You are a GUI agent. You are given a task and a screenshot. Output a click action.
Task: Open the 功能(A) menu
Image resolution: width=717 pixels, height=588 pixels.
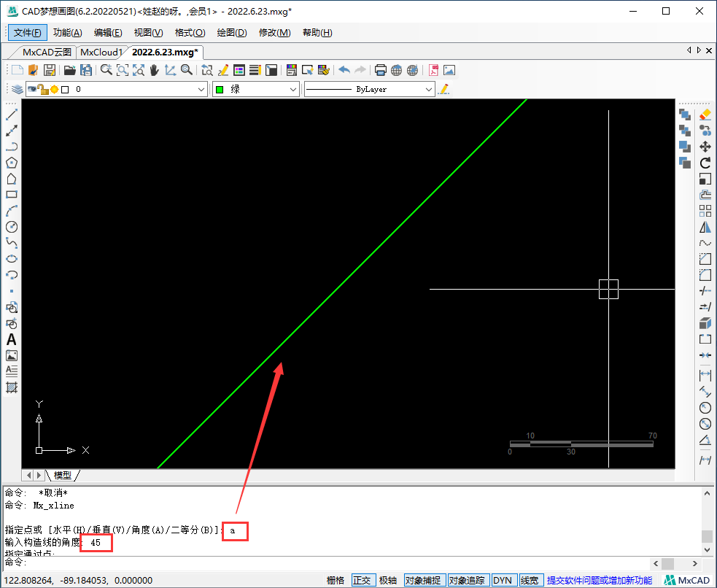click(68, 32)
